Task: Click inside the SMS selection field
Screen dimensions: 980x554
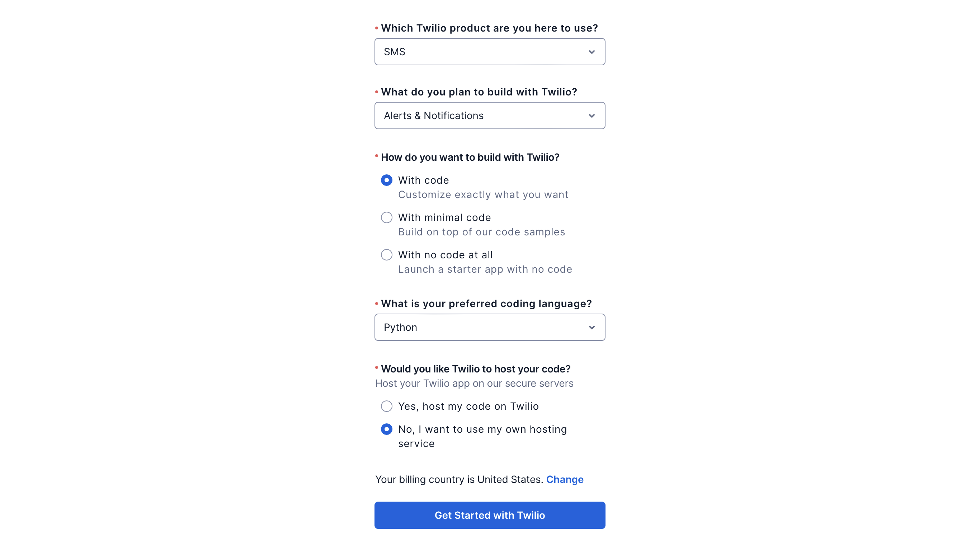Action: pyautogui.click(x=457, y=52)
